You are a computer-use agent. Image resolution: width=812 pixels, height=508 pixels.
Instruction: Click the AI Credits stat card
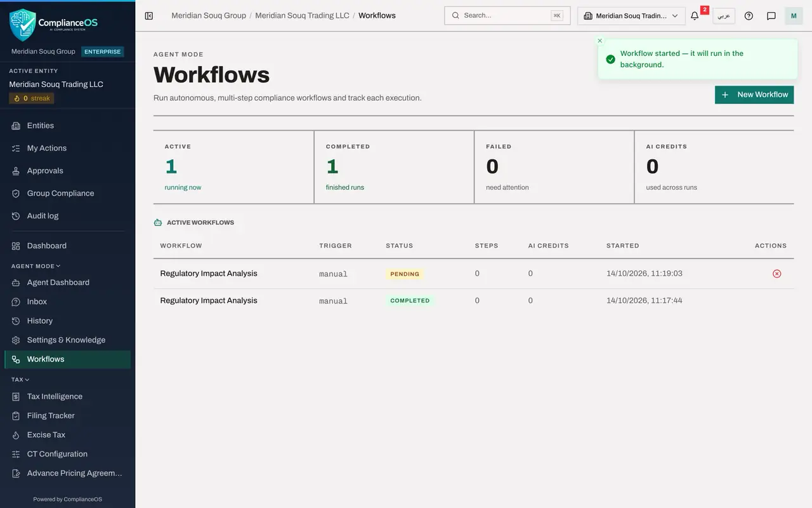click(x=714, y=167)
